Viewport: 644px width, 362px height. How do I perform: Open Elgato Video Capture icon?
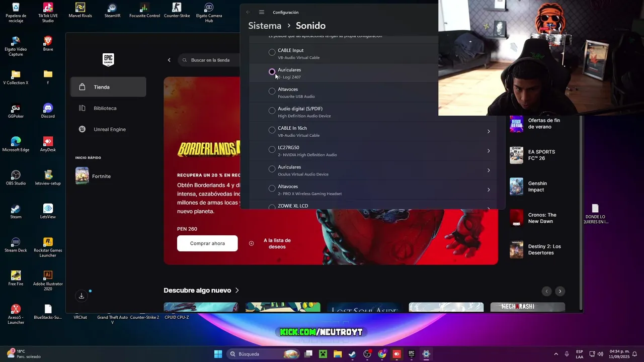(16, 46)
